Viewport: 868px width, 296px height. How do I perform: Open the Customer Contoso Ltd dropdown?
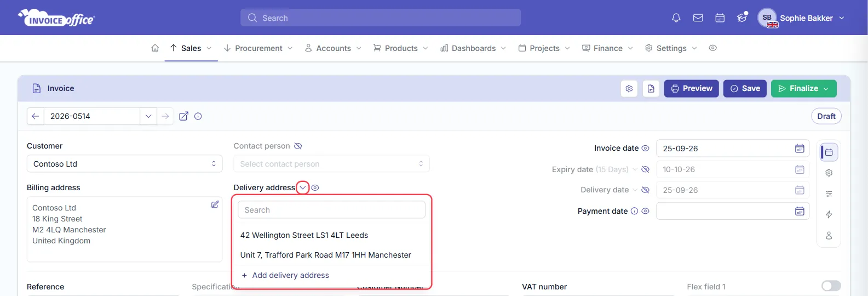[124, 164]
